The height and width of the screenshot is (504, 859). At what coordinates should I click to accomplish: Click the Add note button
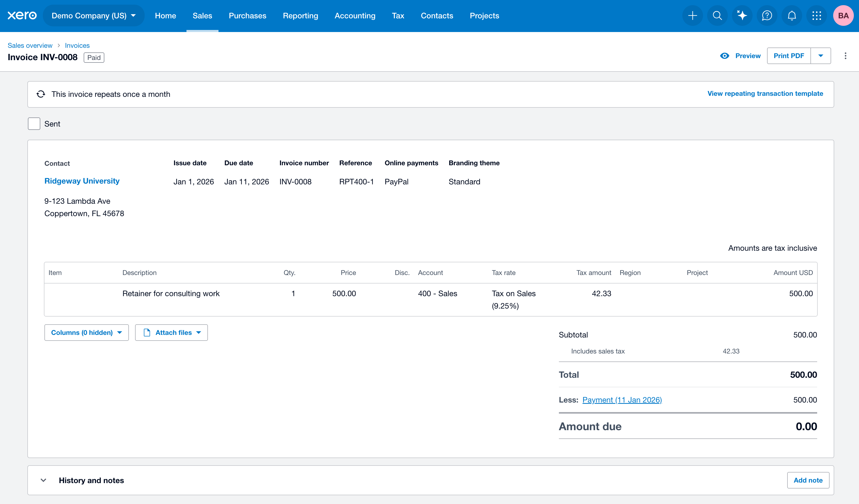tap(808, 481)
